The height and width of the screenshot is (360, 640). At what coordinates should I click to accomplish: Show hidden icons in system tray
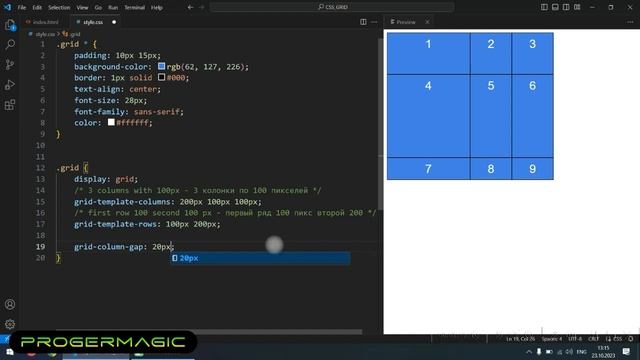pos(529,352)
